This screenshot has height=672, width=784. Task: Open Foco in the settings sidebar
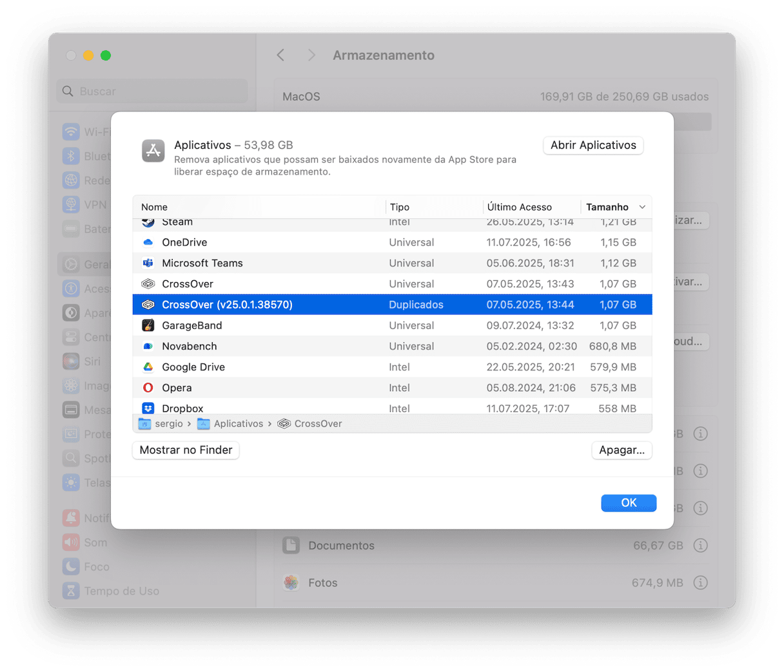pos(152,566)
